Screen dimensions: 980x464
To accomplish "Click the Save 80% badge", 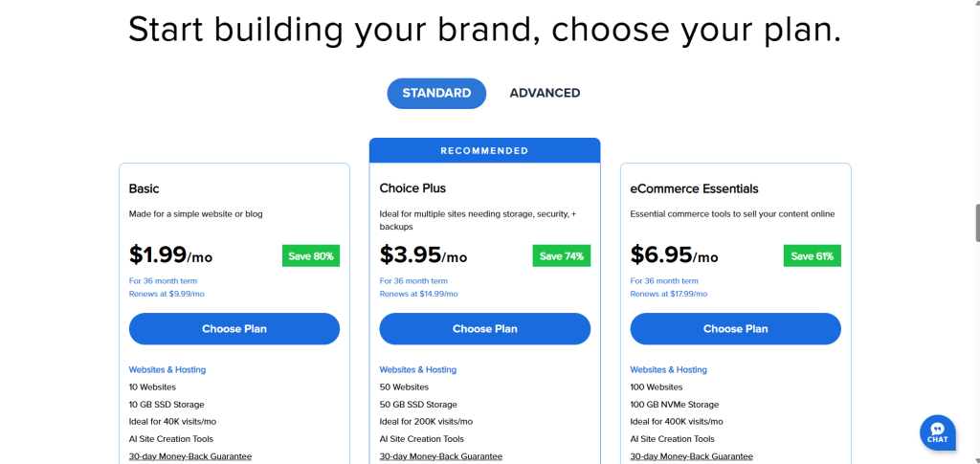I will 311,256.
